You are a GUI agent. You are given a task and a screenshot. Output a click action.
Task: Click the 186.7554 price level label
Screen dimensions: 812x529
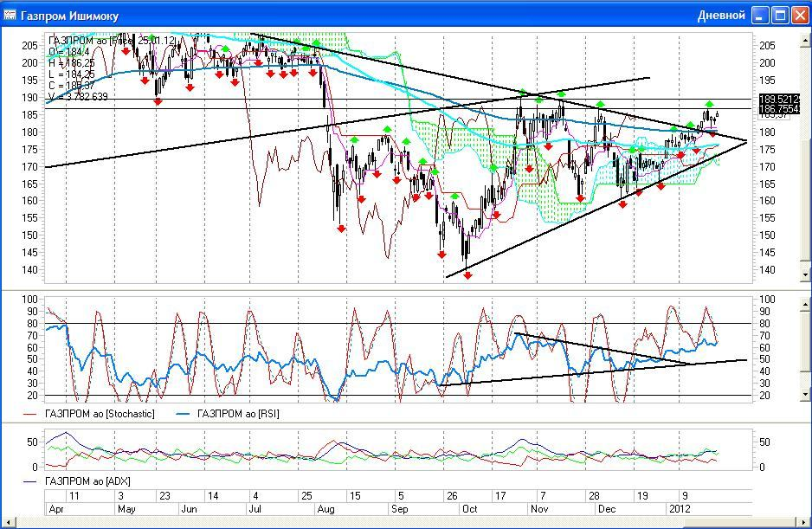pyautogui.click(x=779, y=108)
